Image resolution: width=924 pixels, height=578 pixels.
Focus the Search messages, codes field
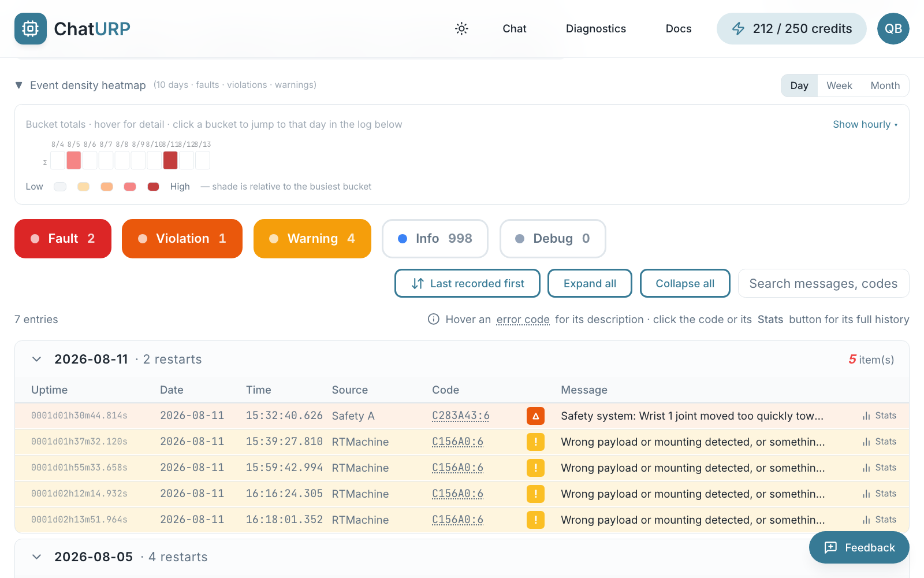click(824, 283)
